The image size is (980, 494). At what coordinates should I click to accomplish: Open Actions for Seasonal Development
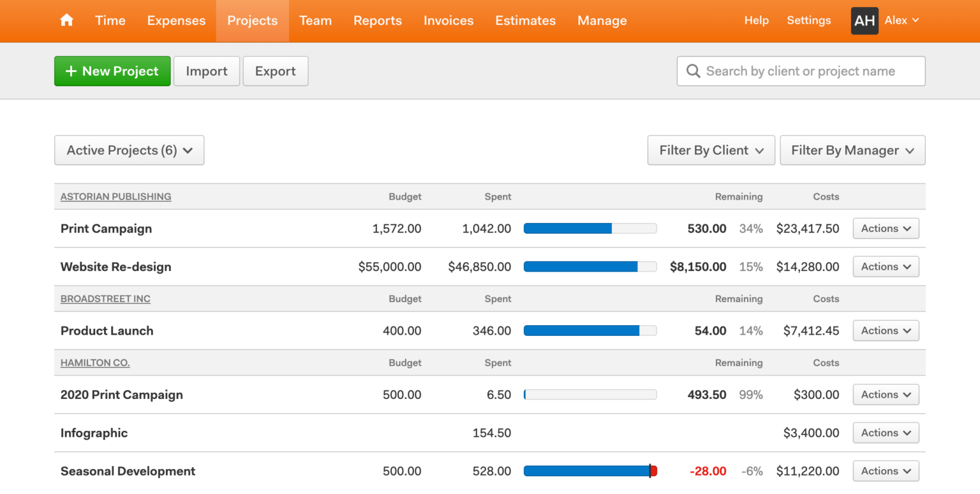886,470
